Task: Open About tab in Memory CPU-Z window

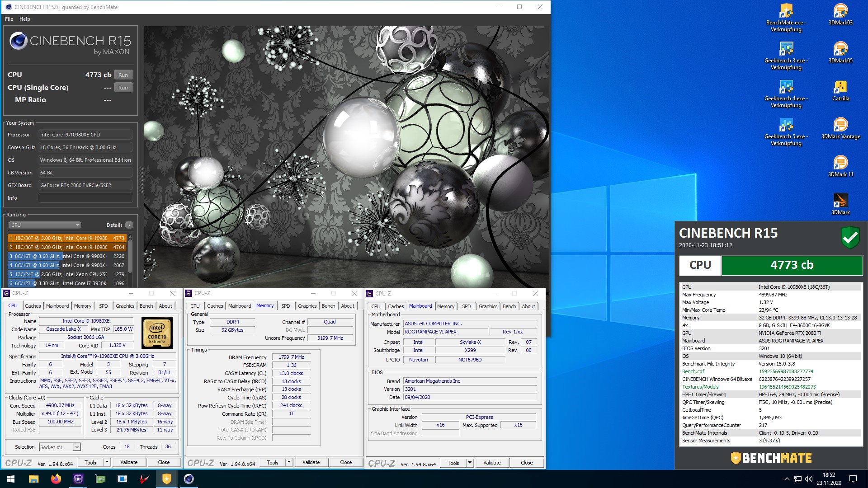Action: point(348,306)
